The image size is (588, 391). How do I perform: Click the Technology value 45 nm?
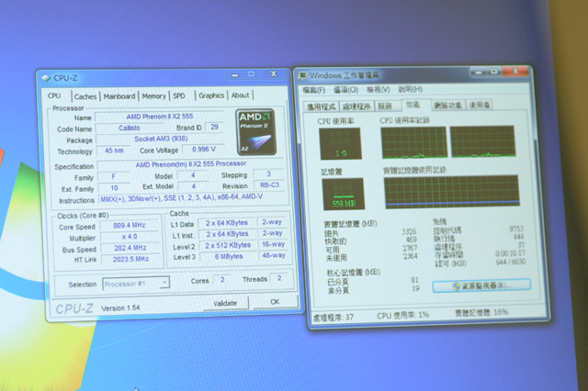click(114, 151)
